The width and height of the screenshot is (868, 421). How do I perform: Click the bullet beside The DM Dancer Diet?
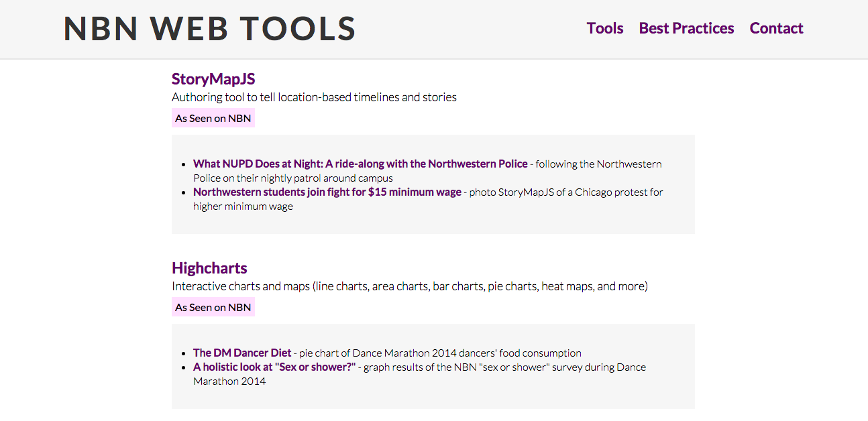(x=185, y=353)
